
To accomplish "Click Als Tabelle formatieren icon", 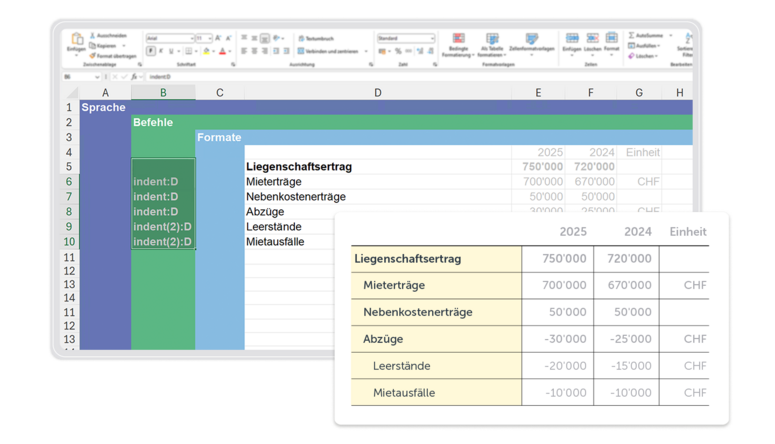I will pos(491,40).
